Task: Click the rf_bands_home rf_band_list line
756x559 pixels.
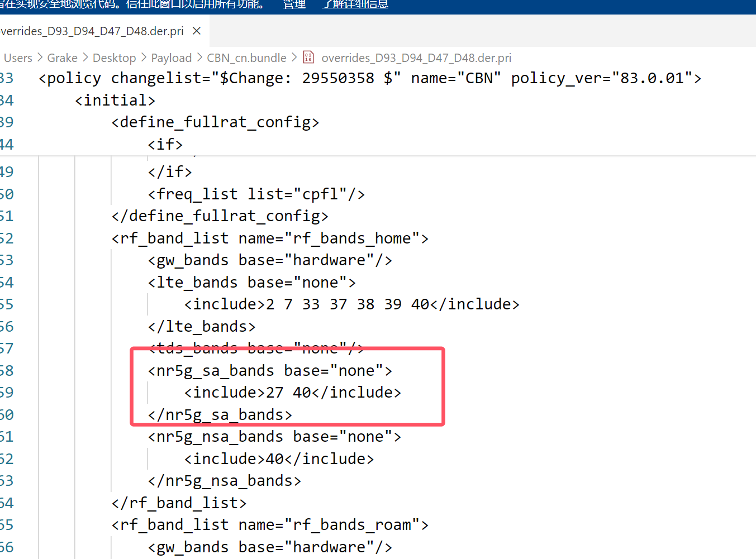Action: [x=270, y=238]
